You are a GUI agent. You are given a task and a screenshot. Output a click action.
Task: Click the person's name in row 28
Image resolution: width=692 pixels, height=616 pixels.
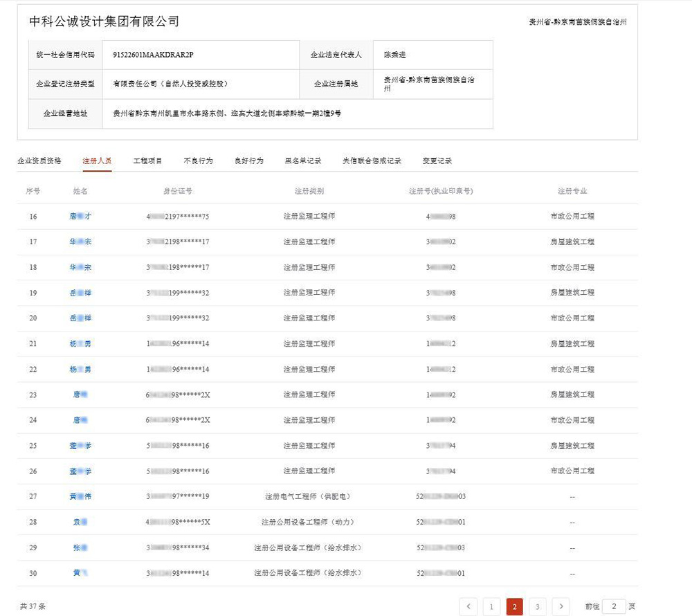click(x=80, y=522)
